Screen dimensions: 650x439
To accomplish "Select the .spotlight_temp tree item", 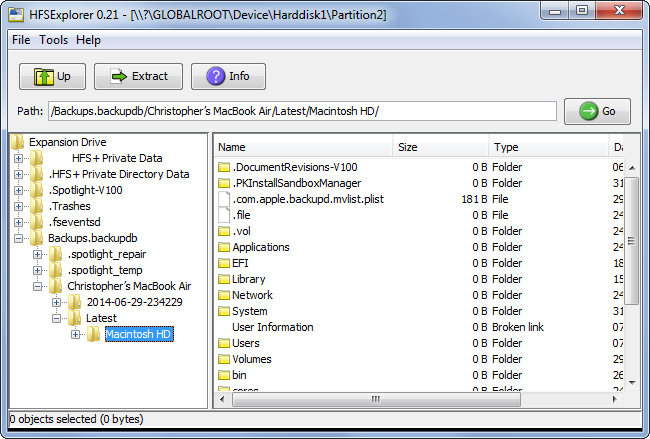I will tap(105, 270).
